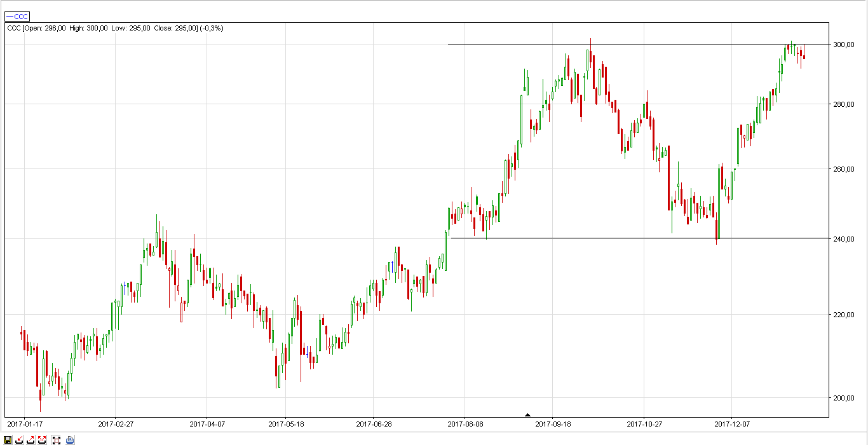Screen dimensions: 868x445
Task: Click the 280,00 price axis label
Action: (x=843, y=104)
